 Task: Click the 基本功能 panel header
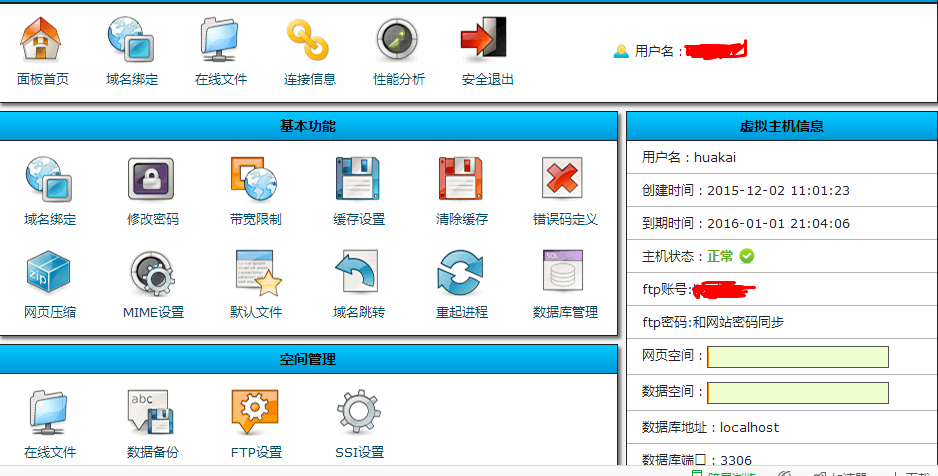pyautogui.click(x=308, y=126)
